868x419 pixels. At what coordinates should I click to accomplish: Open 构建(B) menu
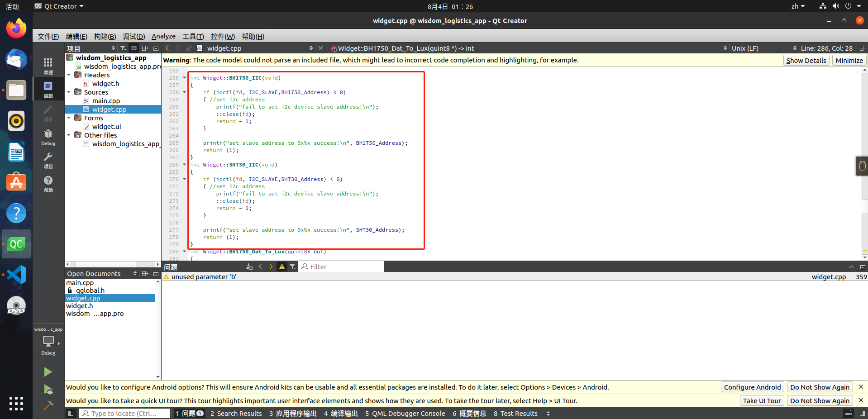click(x=105, y=36)
